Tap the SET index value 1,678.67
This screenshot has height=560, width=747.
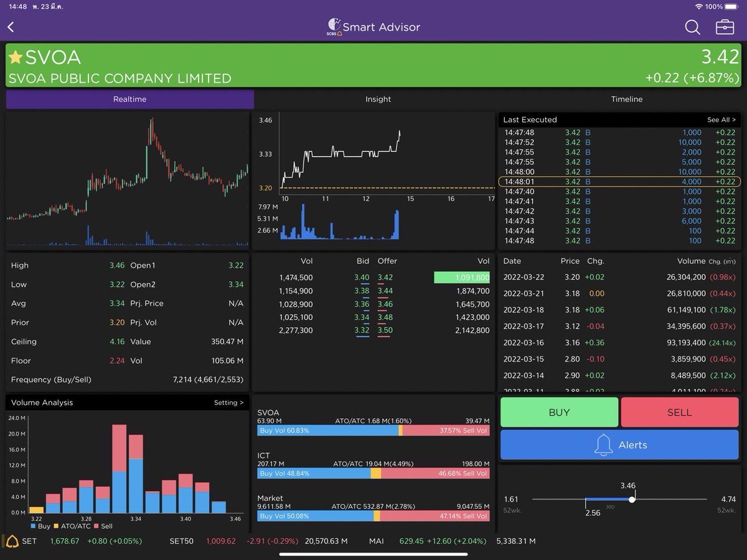click(65, 541)
